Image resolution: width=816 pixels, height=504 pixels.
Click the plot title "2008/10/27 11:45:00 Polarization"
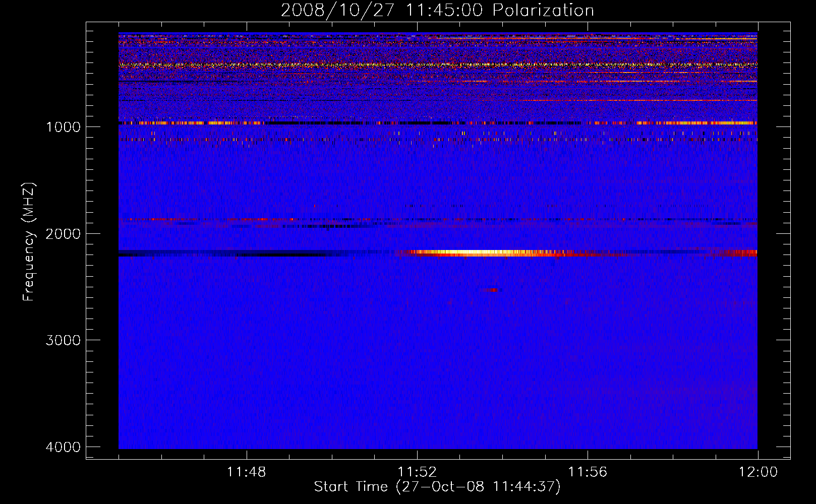[x=437, y=10]
